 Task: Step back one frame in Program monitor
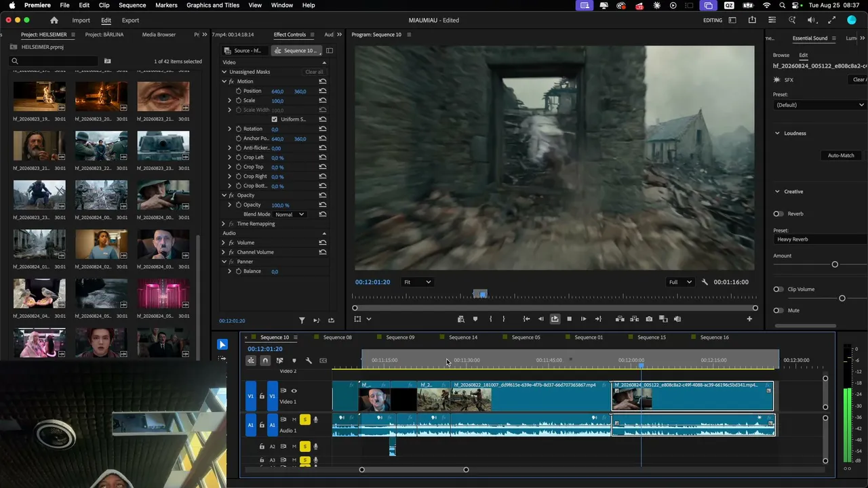540,319
